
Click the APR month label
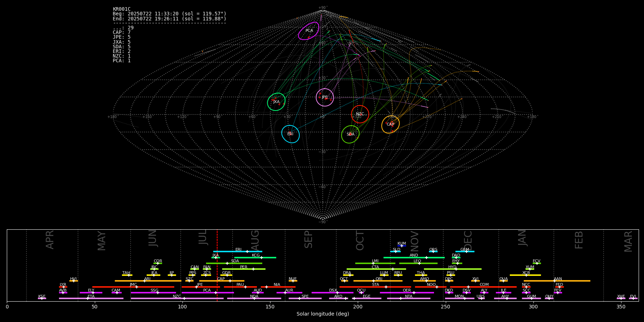[x=50, y=240]
